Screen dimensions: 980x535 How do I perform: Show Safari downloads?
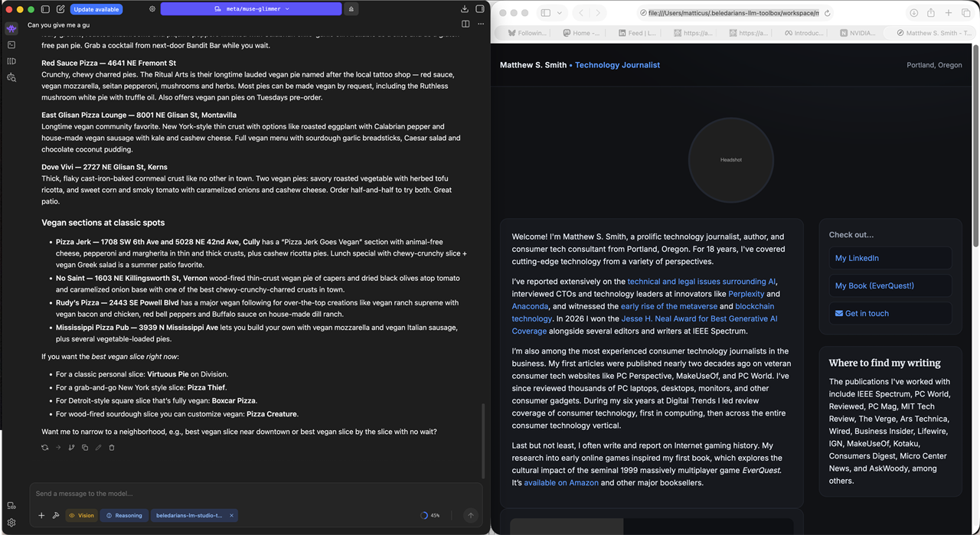[x=913, y=13]
